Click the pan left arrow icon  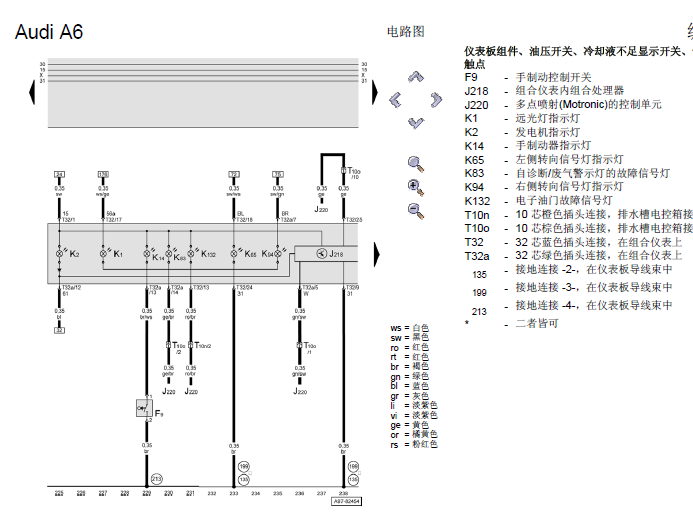coord(395,99)
